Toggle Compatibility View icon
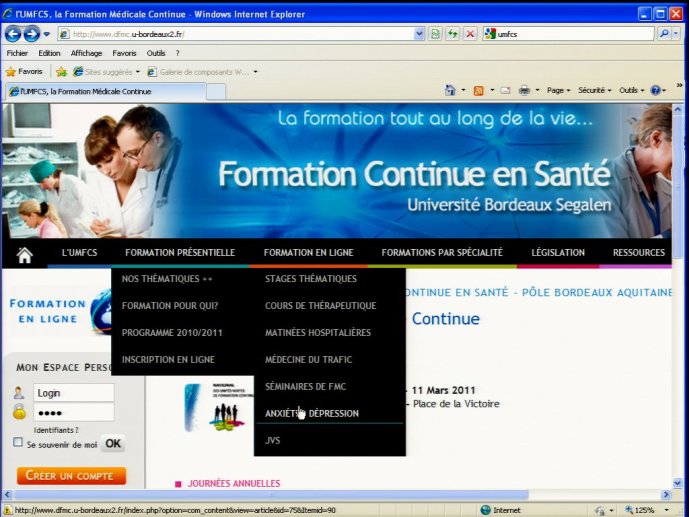Image resolution: width=689 pixels, height=517 pixels. [435, 34]
